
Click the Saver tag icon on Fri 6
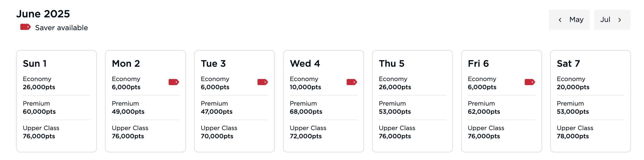coord(530,82)
